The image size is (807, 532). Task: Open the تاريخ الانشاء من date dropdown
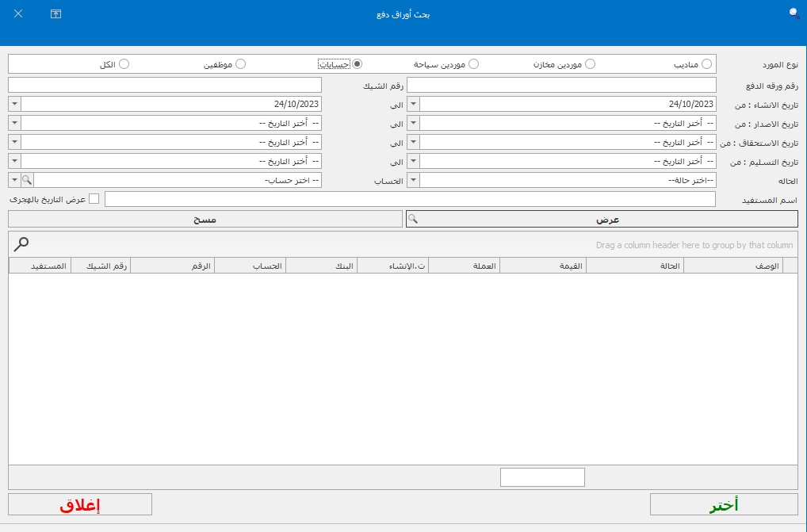tap(413, 104)
